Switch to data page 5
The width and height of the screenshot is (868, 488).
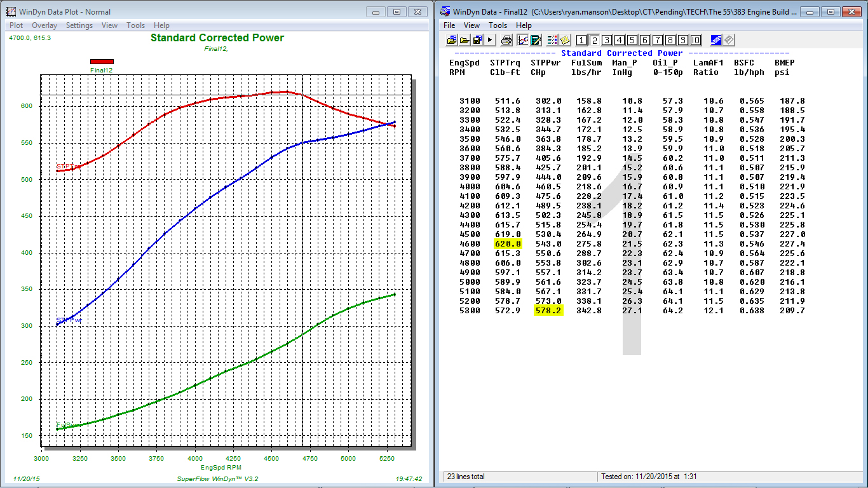coord(632,40)
